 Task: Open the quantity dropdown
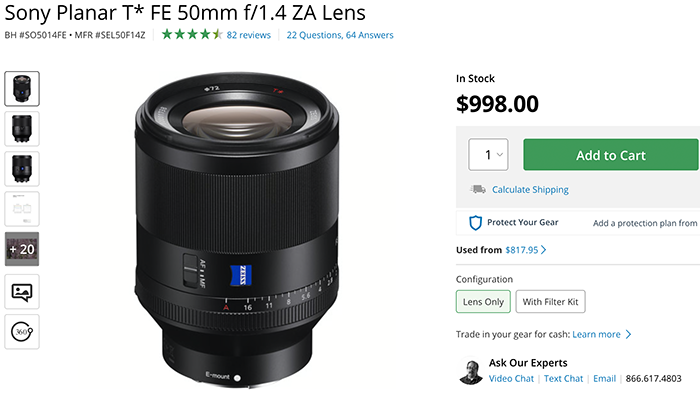click(x=488, y=154)
